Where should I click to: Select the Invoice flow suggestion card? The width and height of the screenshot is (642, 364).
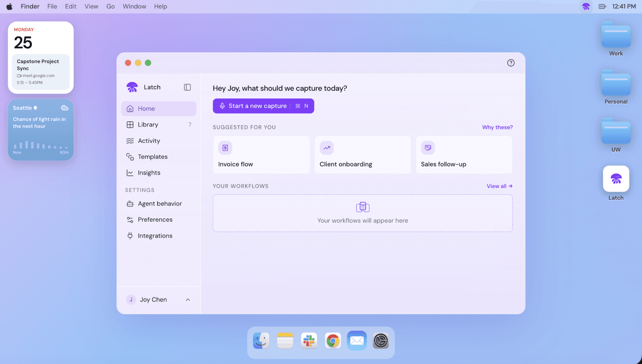261,155
